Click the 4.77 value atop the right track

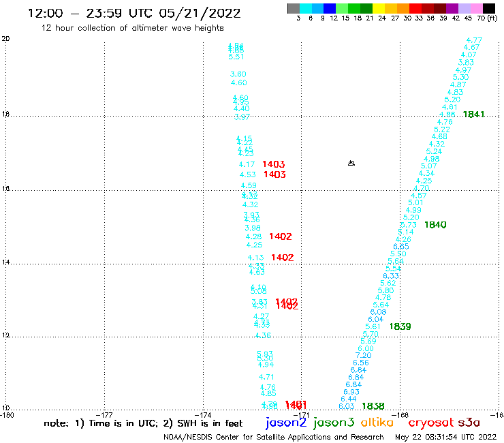click(474, 40)
